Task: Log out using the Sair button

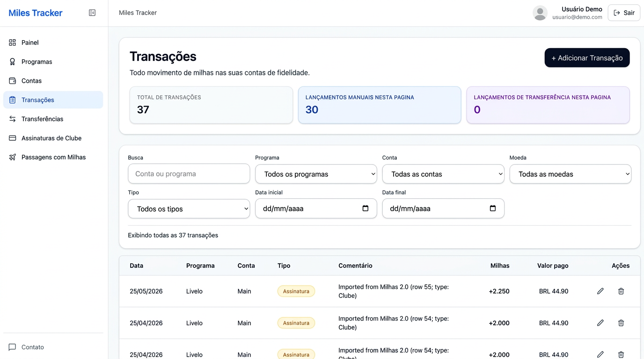Action: pyautogui.click(x=624, y=13)
